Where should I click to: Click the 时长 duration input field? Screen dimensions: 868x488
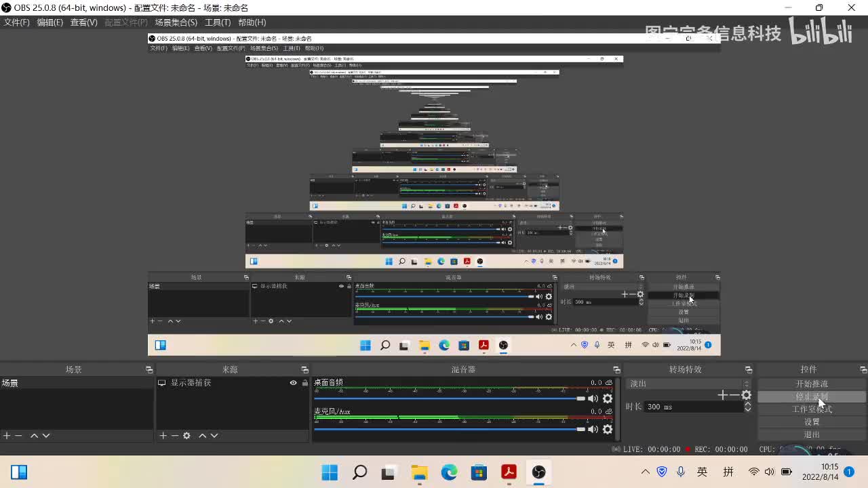pyautogui.click(x=693, y=407)
